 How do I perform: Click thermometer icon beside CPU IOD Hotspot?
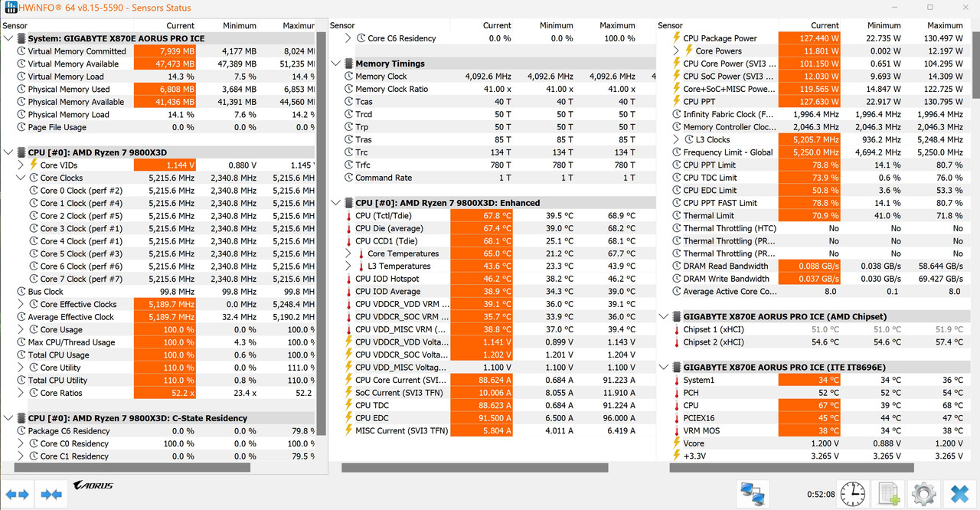348,279
